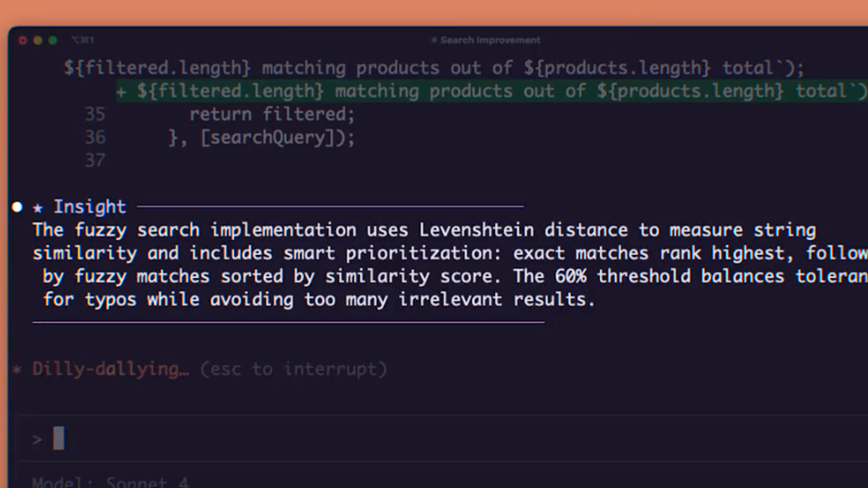Click the prompt chevron symbol
This screenshot has height=488, width=868.
pos(37,439)
